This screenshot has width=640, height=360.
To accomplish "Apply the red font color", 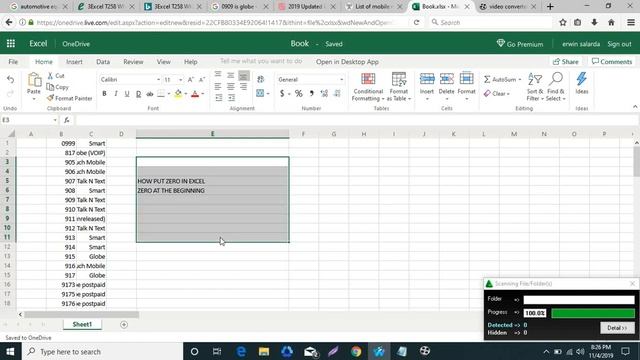I will [x=195, y=94].
